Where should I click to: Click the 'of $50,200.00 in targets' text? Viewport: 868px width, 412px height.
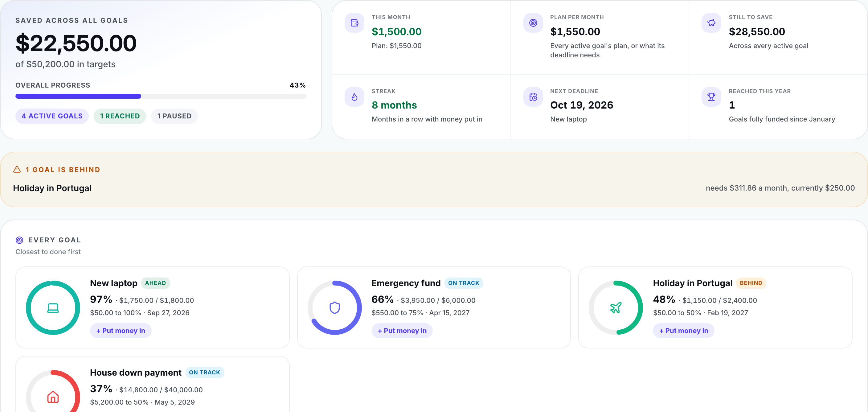coord(65,64)
